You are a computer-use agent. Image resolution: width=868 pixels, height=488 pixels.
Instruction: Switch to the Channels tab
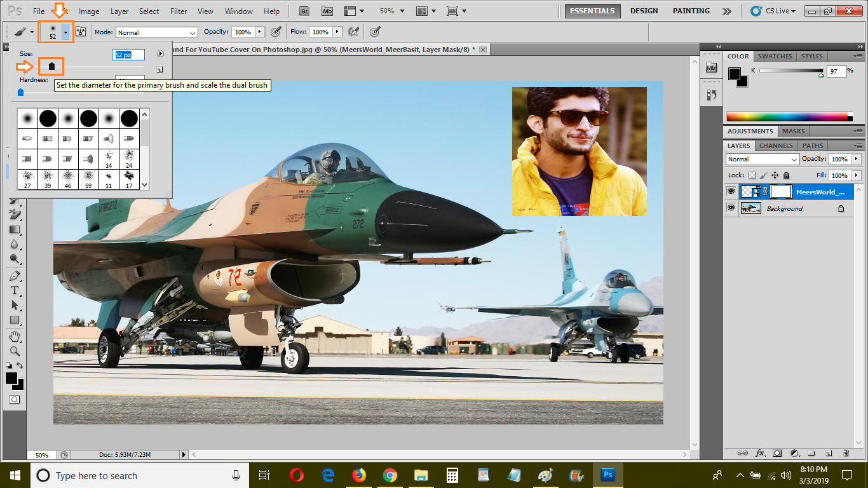(x=775, y=146)
